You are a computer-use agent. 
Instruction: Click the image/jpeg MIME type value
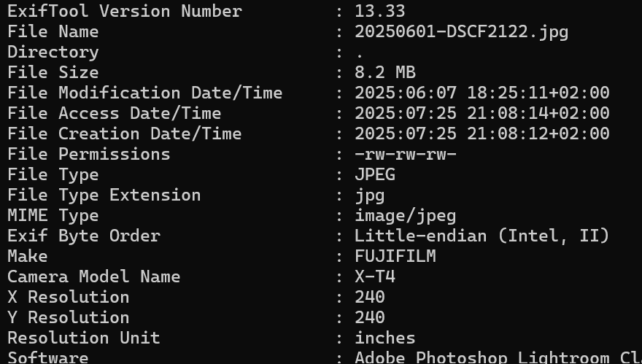point(405,216)
